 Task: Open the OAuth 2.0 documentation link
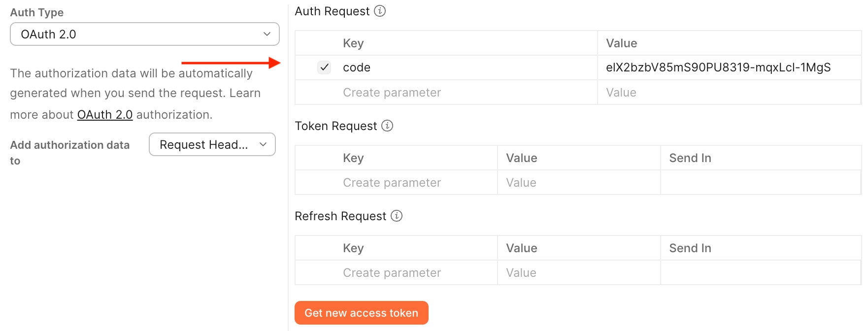[105, 115]
